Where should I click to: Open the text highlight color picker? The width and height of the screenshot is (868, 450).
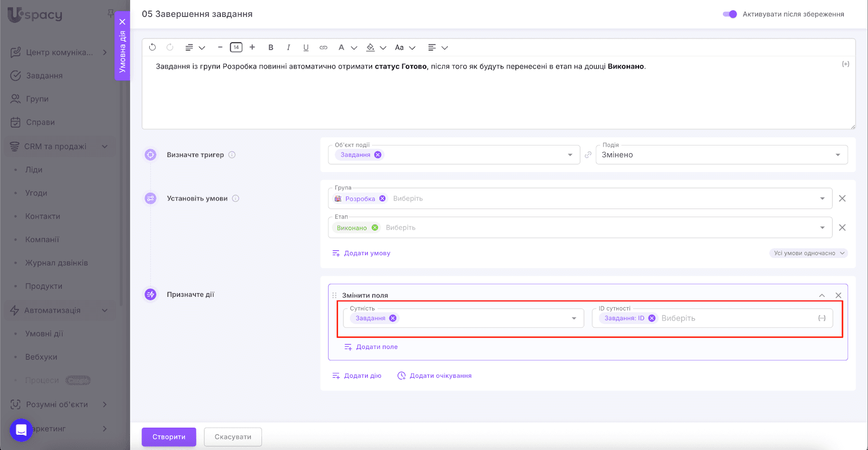(371, 48)
